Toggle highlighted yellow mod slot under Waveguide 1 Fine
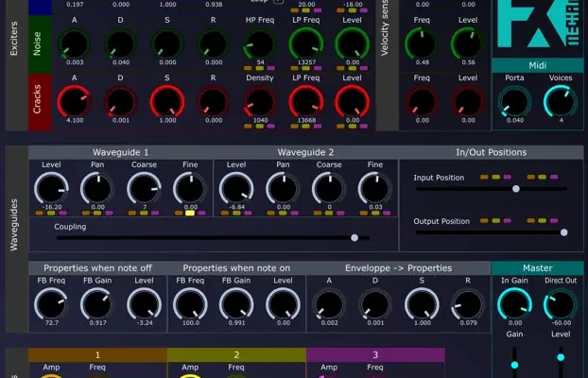 pos(190,213)
